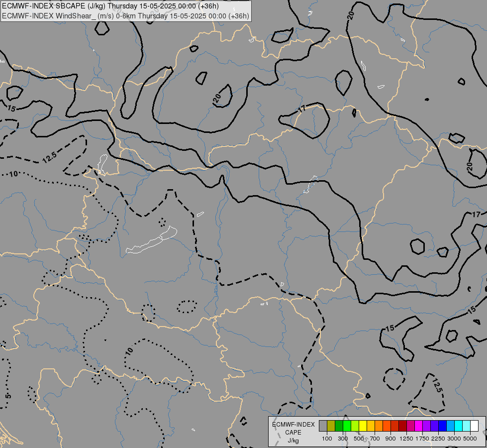Click the legend value 100
This screenshot has width=487, height=448.
327,439
